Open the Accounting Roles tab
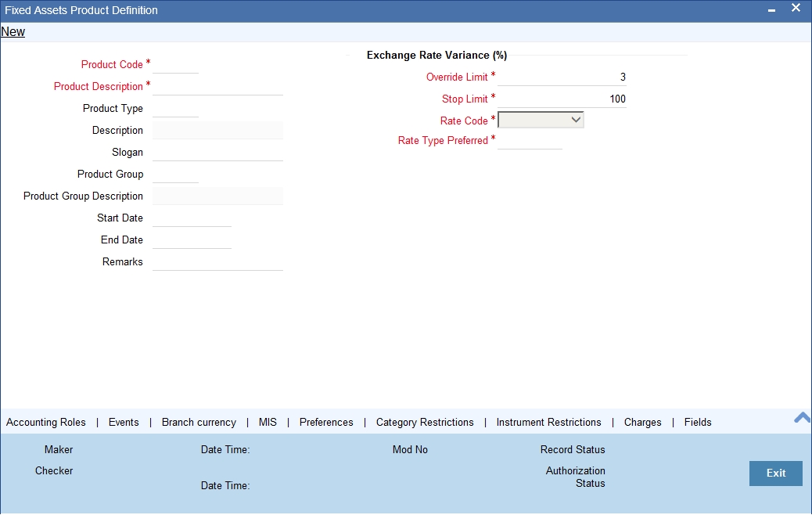812x515 pixels. [46, 423]
